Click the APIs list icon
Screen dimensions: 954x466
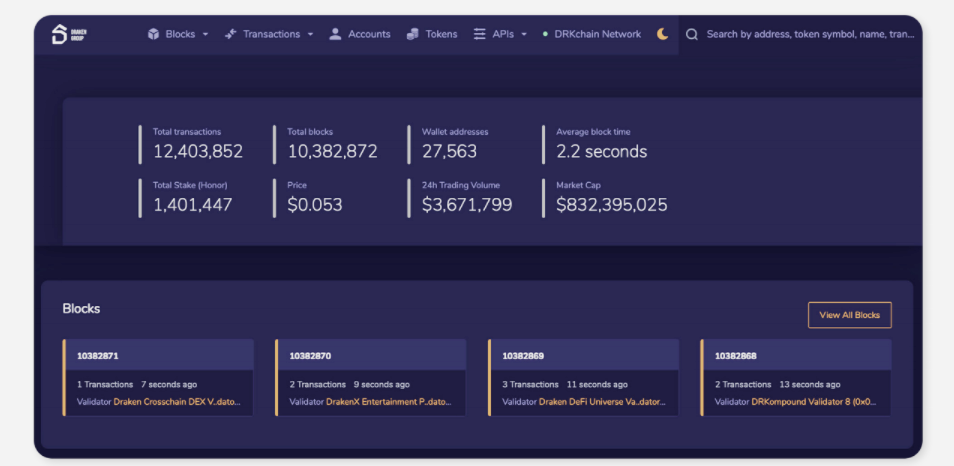480,34
